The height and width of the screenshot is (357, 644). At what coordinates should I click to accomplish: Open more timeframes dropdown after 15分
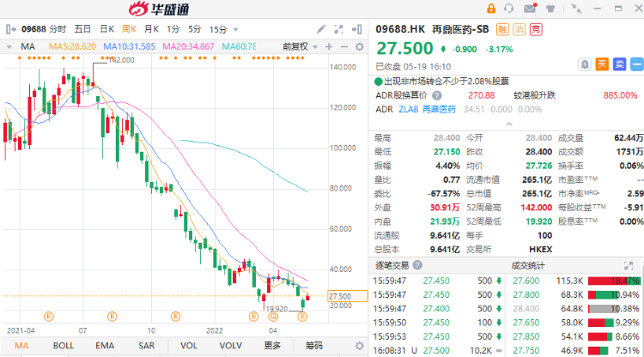click(236, 29)
